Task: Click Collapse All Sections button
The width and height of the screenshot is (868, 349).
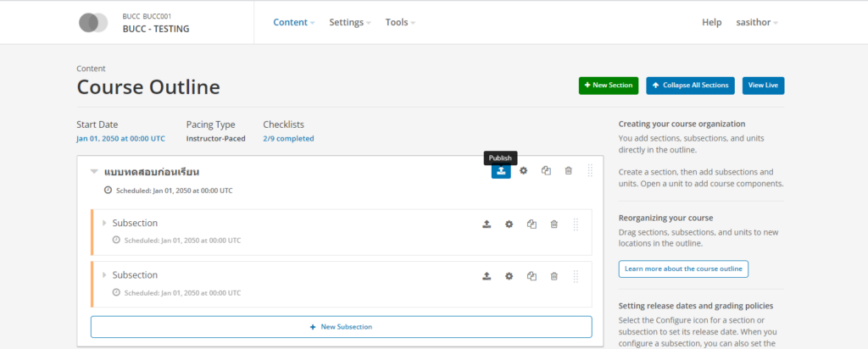Action: [690, 86]
